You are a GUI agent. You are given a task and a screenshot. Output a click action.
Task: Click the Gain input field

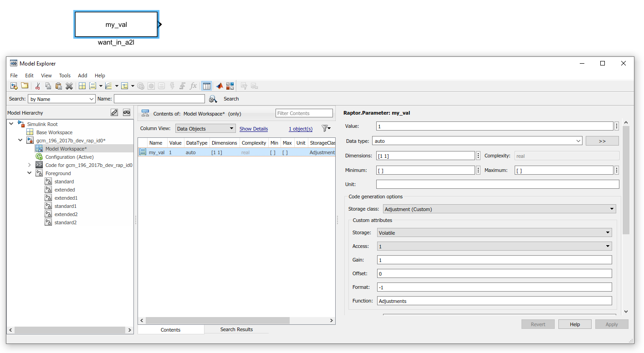(x=495, y=260)
